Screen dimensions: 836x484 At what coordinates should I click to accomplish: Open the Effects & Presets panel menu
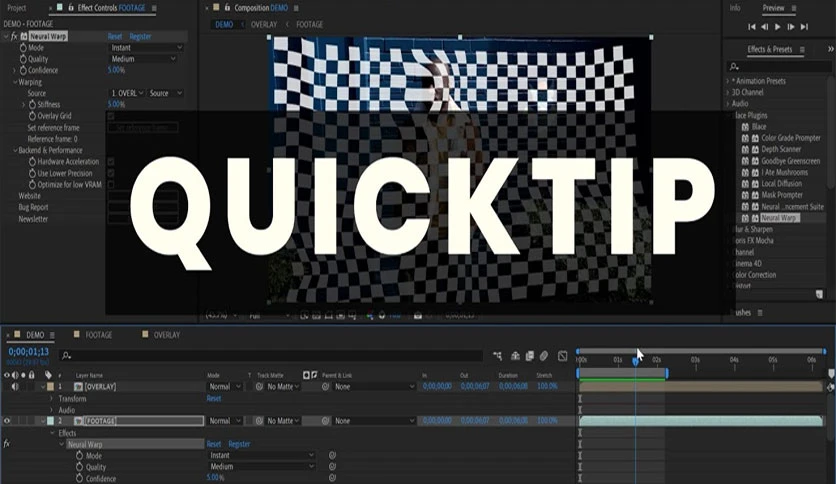pyautogui.click(x=802, y=50)
